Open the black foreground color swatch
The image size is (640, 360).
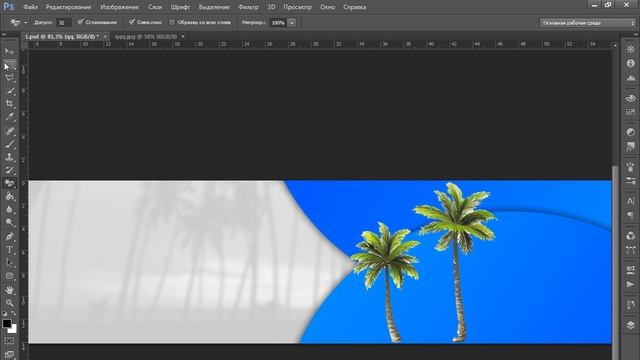(x=7, y=323)
